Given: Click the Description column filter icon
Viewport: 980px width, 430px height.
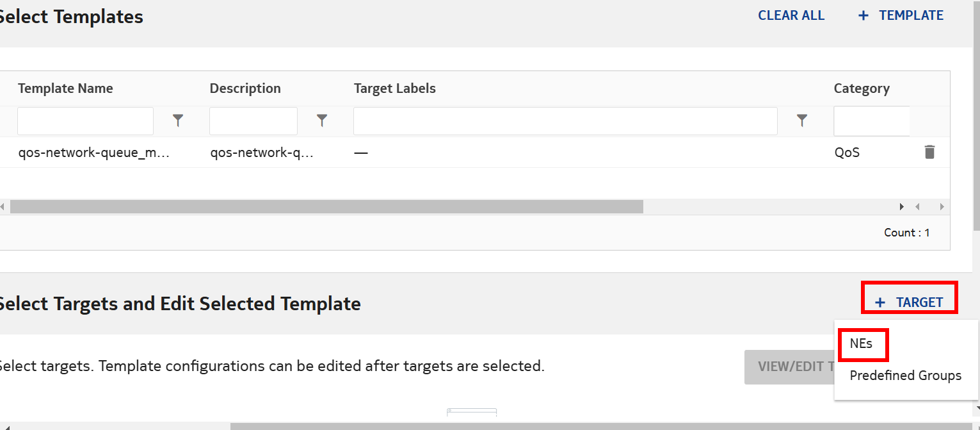Looking at the screenshot, I should [322, 120].
